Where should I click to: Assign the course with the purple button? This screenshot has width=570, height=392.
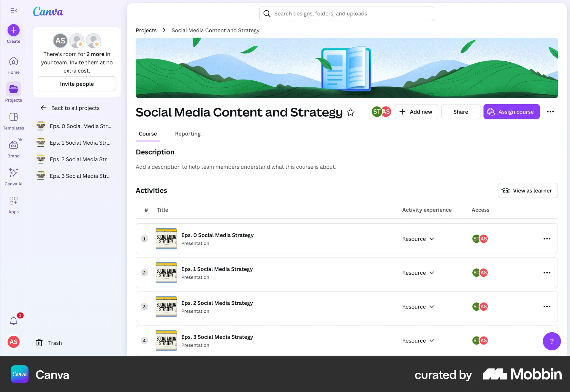pyautogui.click(x=511, y=112)
